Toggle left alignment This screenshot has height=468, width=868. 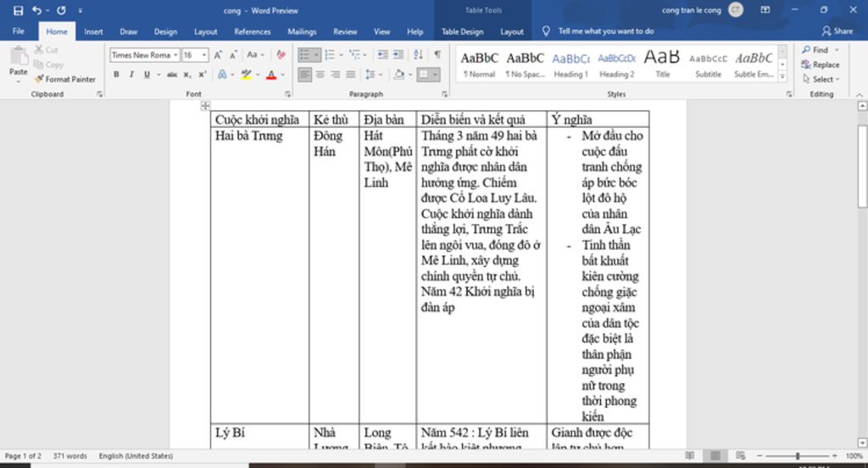[x=304, y=75]
